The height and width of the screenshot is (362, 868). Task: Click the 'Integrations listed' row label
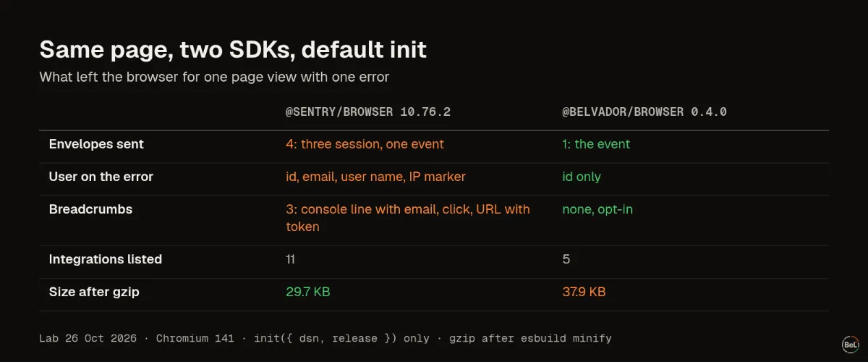tap(106, 259)
